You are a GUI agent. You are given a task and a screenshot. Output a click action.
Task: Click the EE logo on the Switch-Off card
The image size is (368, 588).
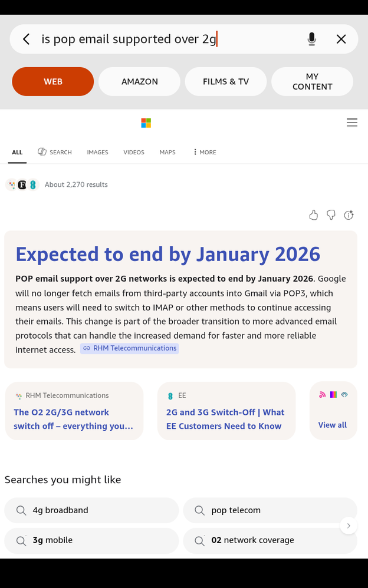(x=170, y=396)
